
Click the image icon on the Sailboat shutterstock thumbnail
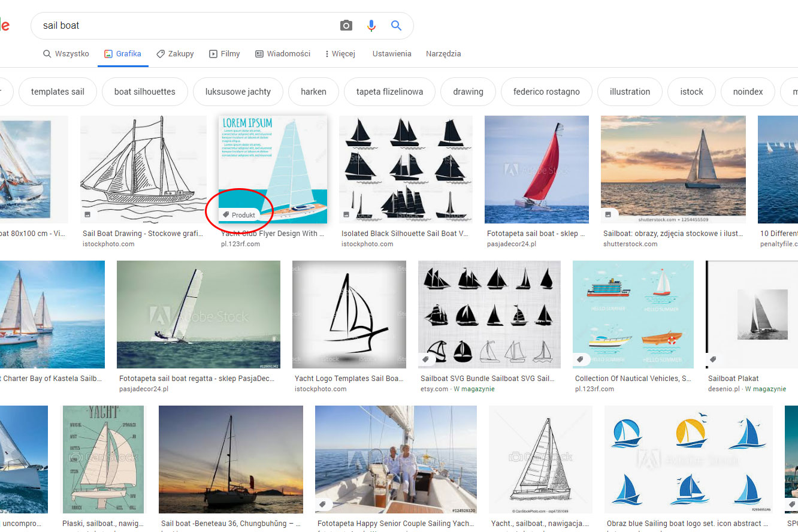point(608,214)
